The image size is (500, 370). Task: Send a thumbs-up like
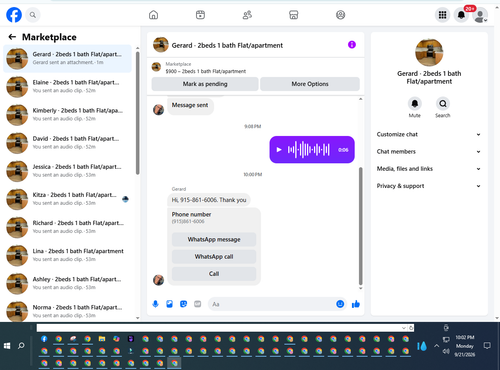pos(356,304)
